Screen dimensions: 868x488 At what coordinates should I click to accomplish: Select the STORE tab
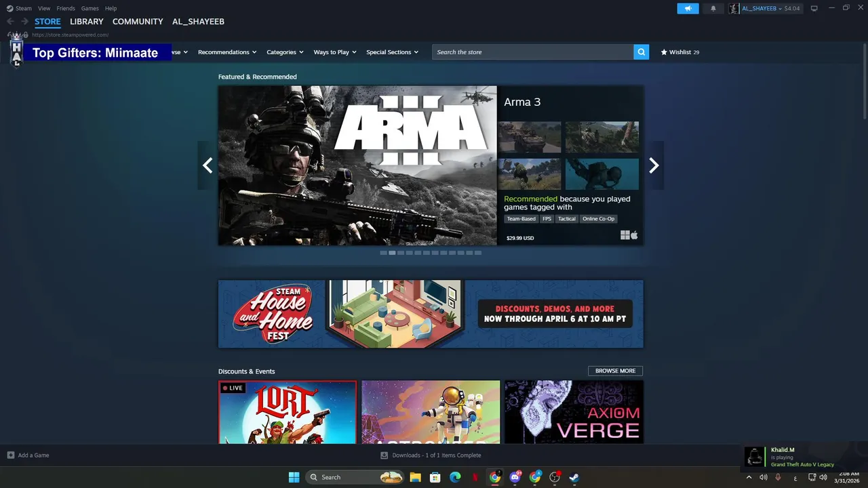47,22
